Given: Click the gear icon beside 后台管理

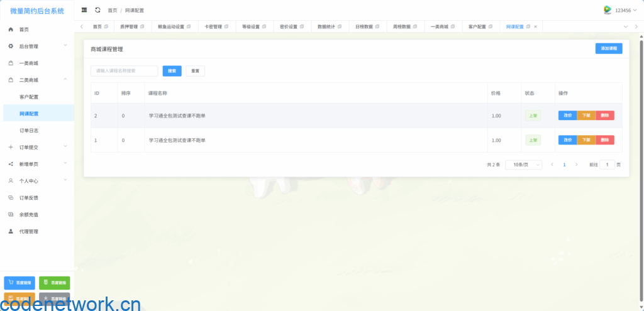Looking at the screenshot, I should pyautogui.click(x=11, y=46).
